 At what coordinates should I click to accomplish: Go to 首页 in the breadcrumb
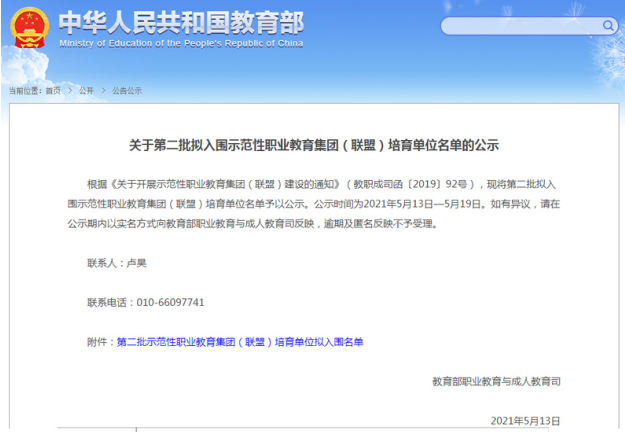pos(52,90)
